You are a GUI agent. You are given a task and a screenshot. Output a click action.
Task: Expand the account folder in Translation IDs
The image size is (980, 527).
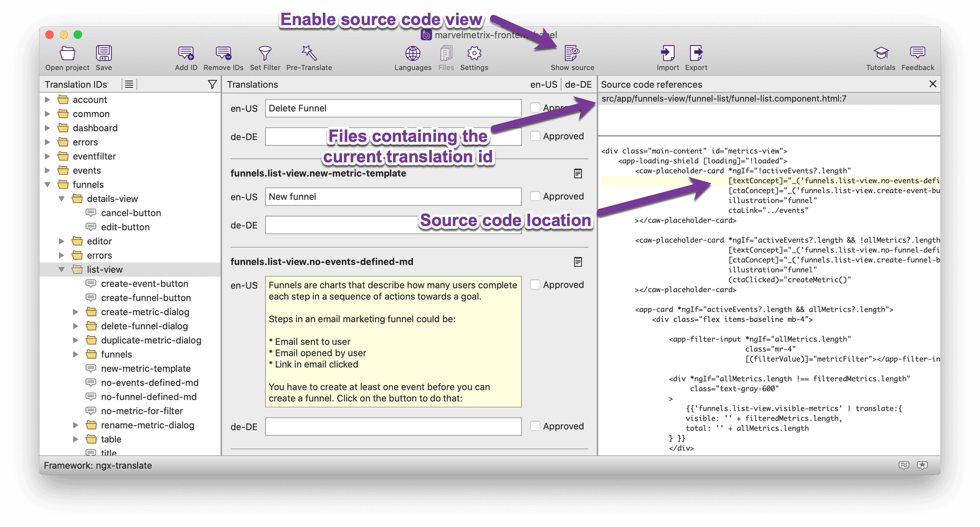[x=48, y=100]
